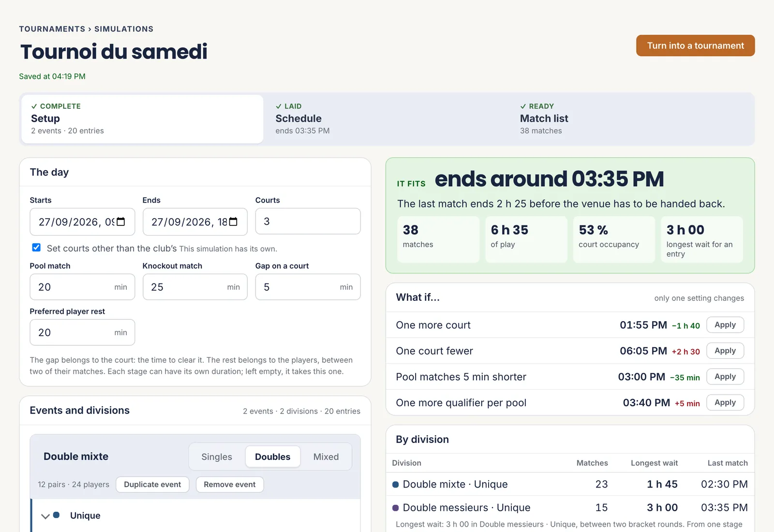Click blue dot next to Unique division
Screen dimensions: 774x532
(56, 515)
